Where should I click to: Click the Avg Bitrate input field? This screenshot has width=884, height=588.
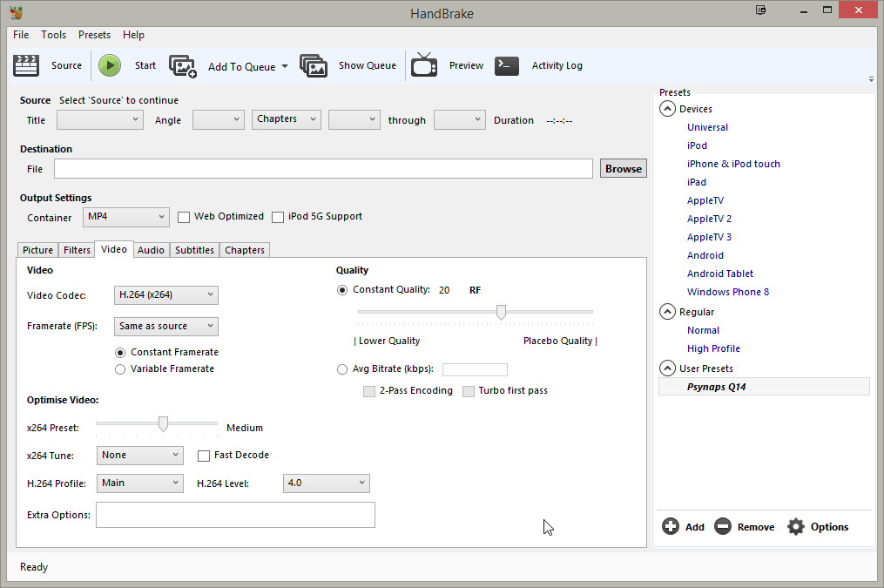click(476, 370)
